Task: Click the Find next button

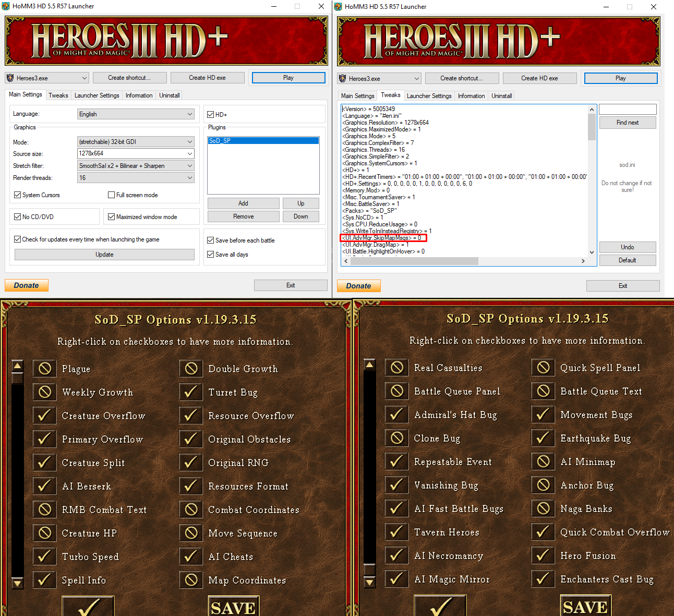Action: click(628, 123)
